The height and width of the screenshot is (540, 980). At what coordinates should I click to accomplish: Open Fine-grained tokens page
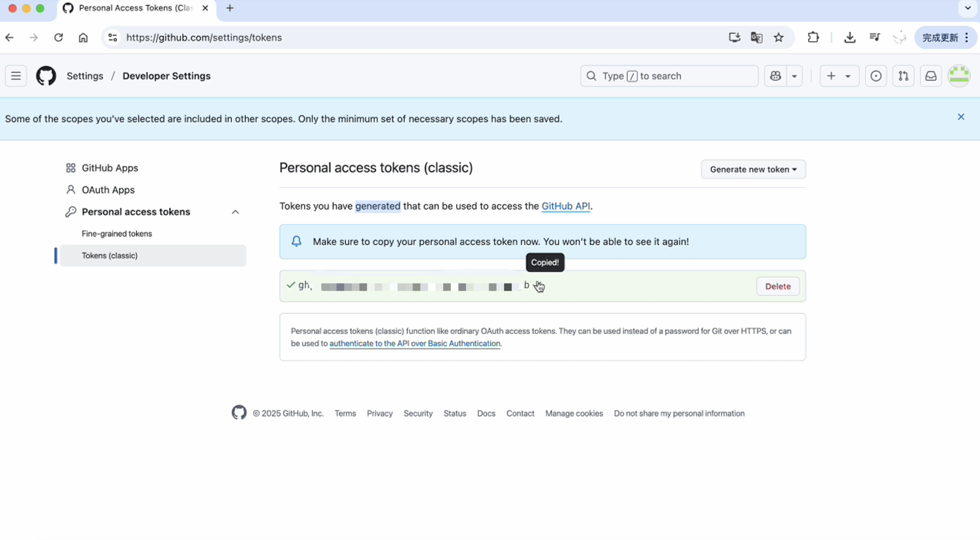tap(117, 233)
